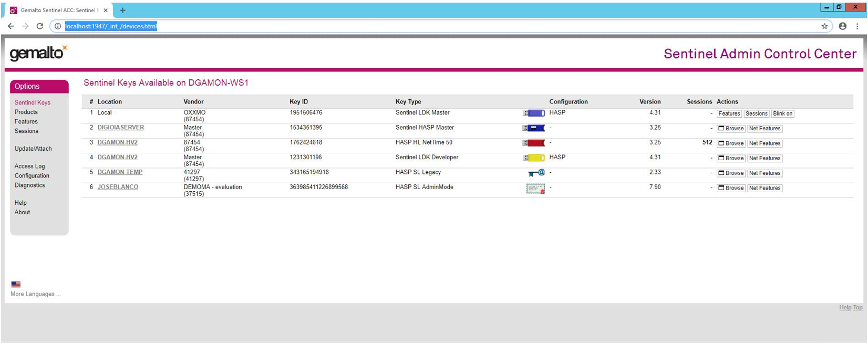Screen dimensions: 868x344
Task: Browse the DGAMON-TEMP key
Action: click(731, 173)
